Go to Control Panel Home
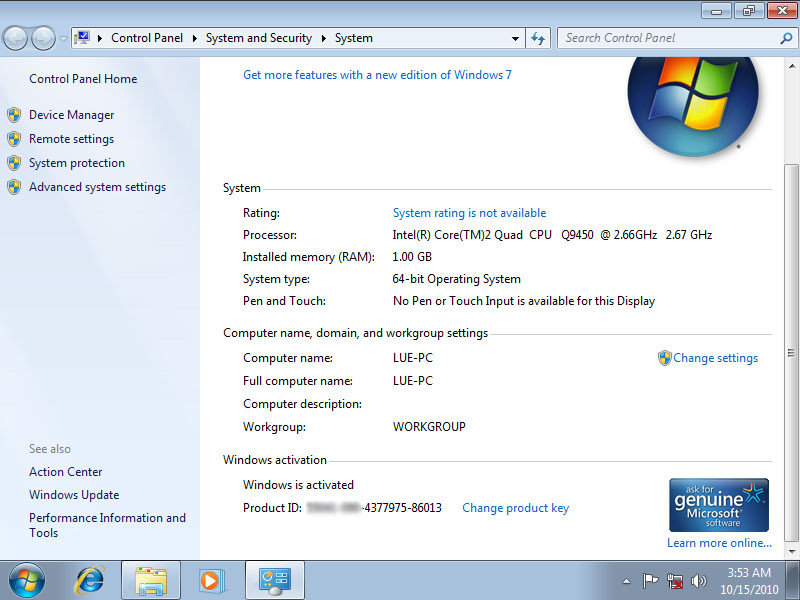This screenshot has width=800, height=600. coord(83,79)
